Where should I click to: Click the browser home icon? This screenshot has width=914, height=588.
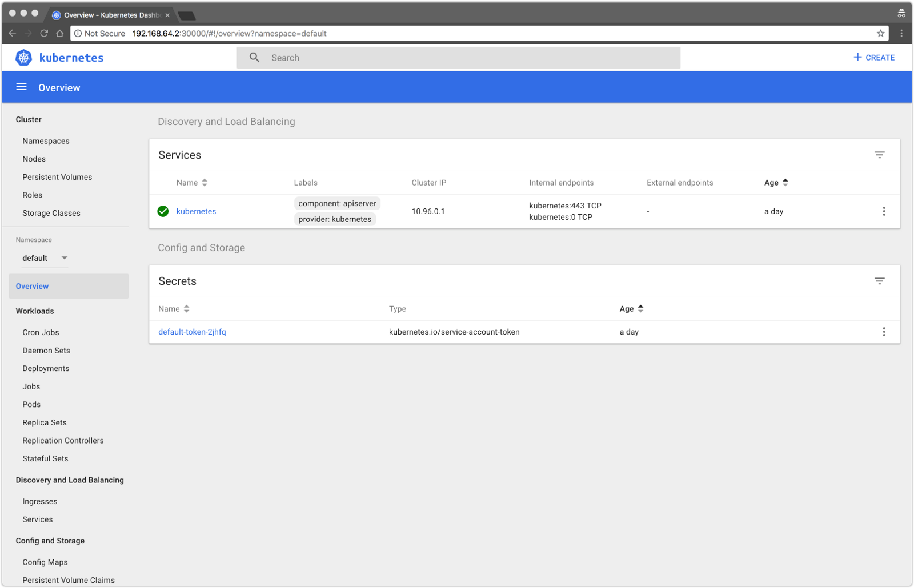pos(59,34)
